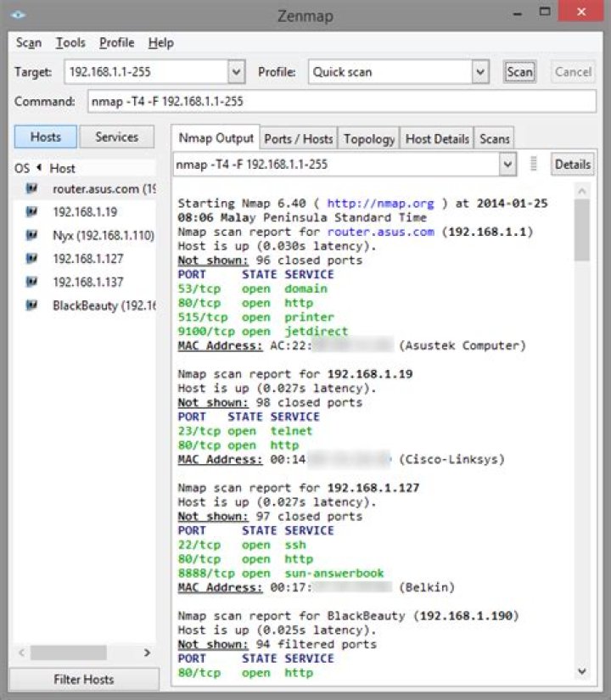
Task: Click 'Nmap scan report for BlackBeauty' line
Action: coord(349,616)
